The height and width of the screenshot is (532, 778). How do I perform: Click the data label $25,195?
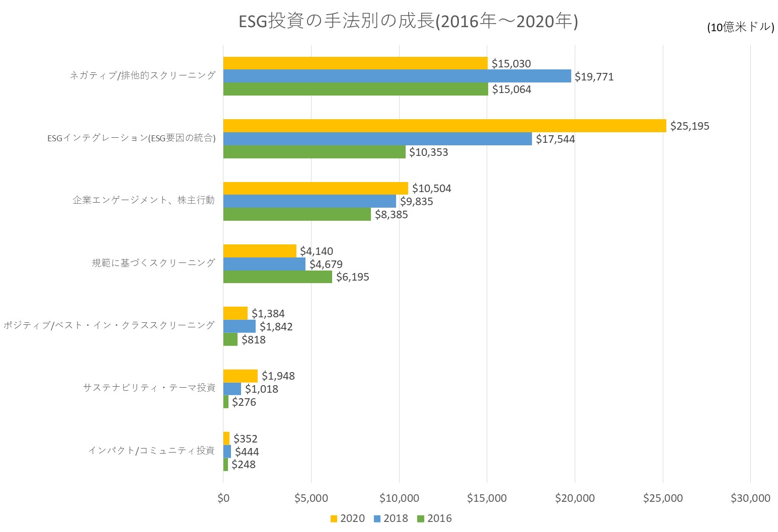pos(690,126)
